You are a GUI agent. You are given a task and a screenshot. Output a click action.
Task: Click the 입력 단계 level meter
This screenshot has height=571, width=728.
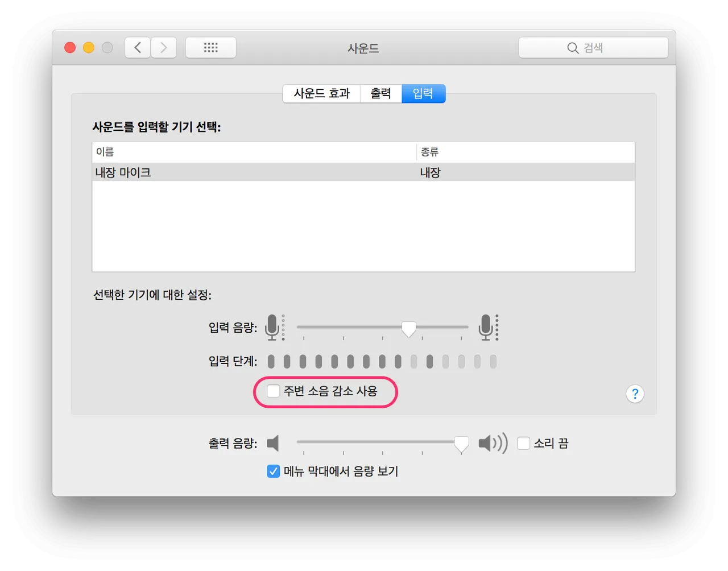[x=382, y=362]
